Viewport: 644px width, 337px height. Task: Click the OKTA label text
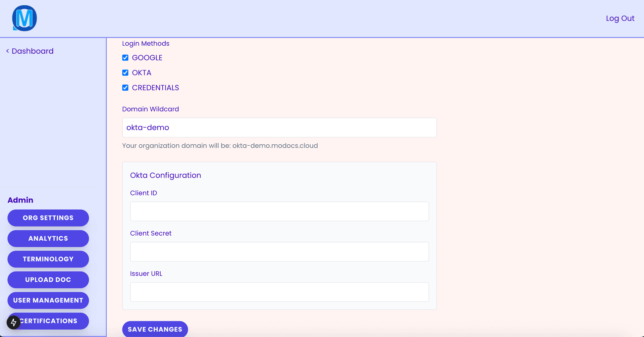point(142,73)
